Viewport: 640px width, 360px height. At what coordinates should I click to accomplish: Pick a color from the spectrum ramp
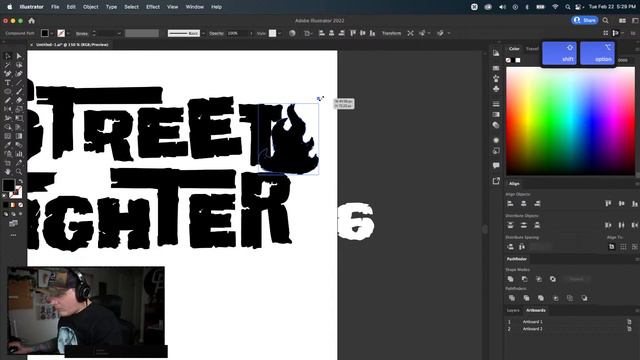pyautogui.click(x=571, y=121)
